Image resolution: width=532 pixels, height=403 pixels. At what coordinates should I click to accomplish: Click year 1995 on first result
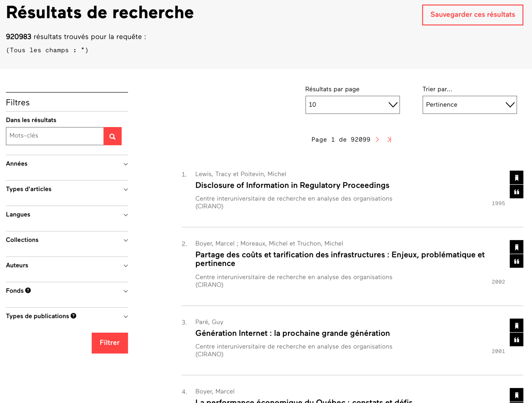tap(498, 203)
